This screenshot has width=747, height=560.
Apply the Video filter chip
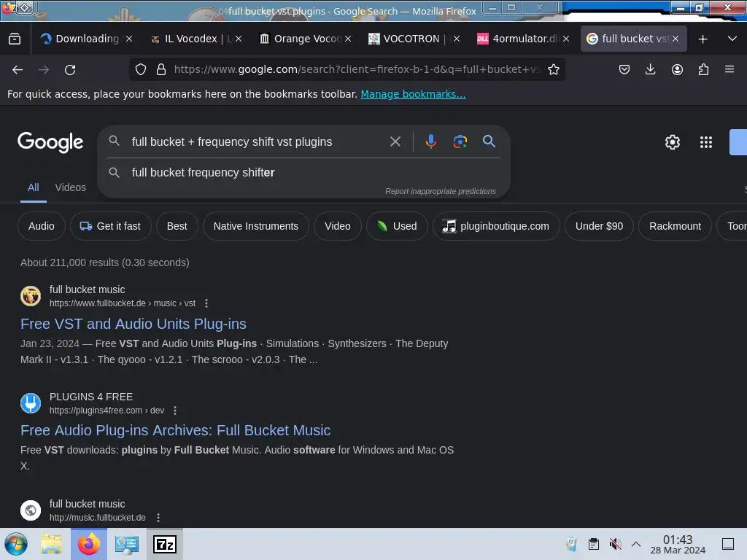337,226
